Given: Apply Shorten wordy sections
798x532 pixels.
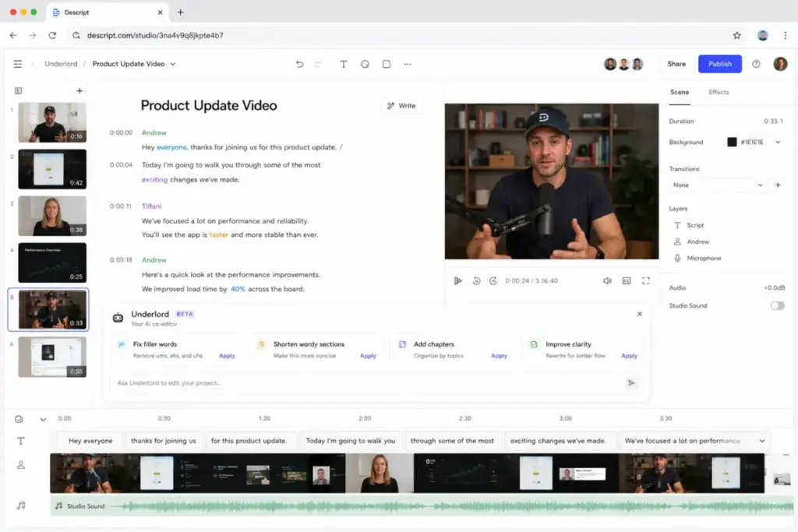Looking at the screenshot, I should 368,356.
